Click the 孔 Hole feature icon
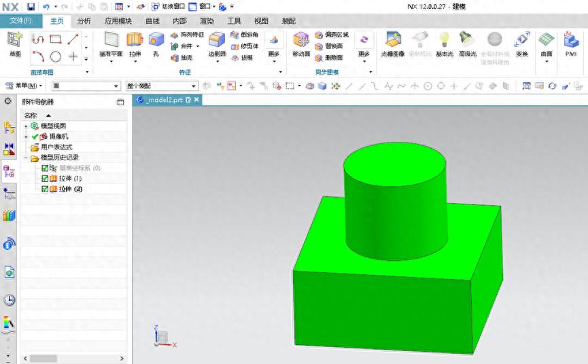Image resolution: width=588 pixels, height=364 pixels. 156,41
